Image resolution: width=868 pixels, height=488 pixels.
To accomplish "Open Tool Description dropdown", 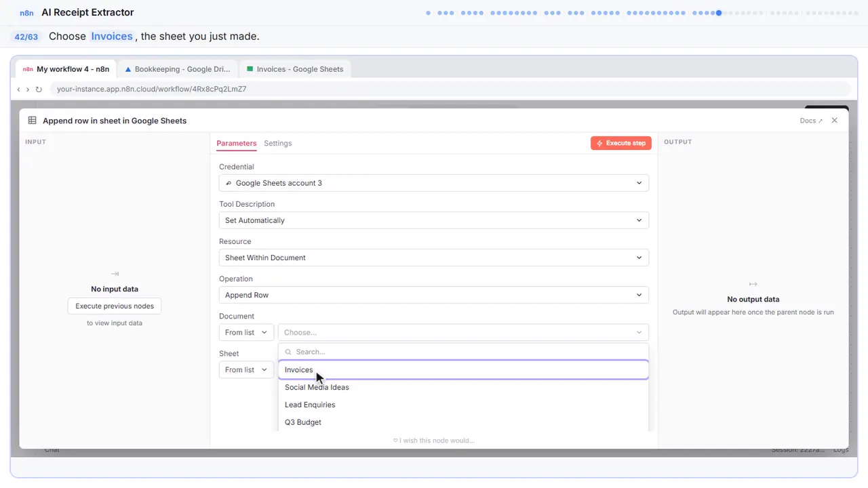I will point(434,220).
